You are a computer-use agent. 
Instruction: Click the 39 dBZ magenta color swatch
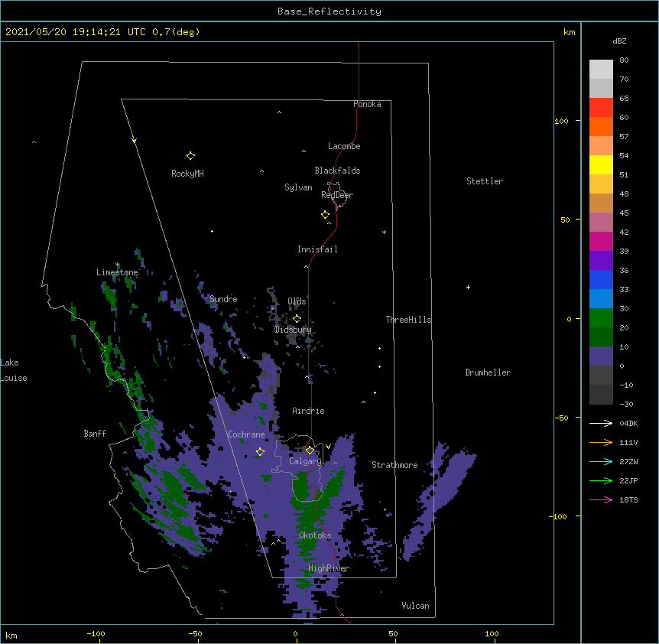pyautogui.click(x=601, y=241)
